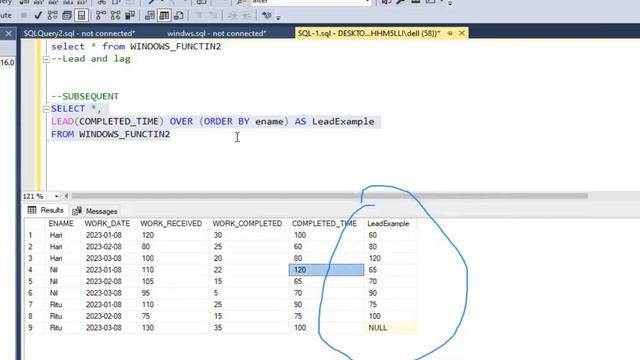
Task: Click Increase Indent icon
Action: click(x=247, y=16)
